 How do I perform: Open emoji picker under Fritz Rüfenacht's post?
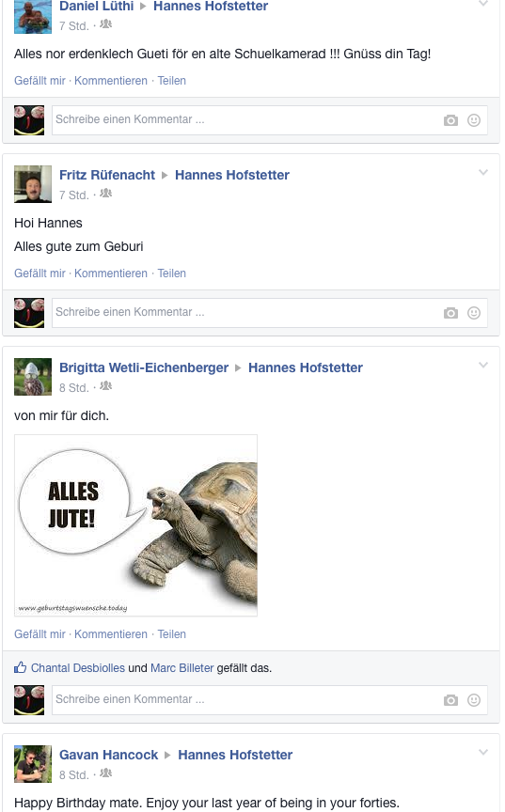click(x=474, y=313)
